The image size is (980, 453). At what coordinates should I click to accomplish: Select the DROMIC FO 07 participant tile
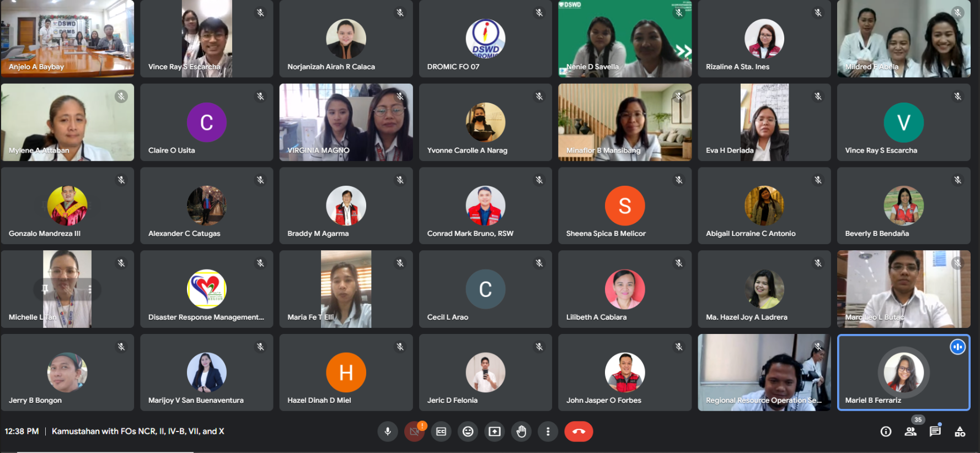click(x=485, y=39)
